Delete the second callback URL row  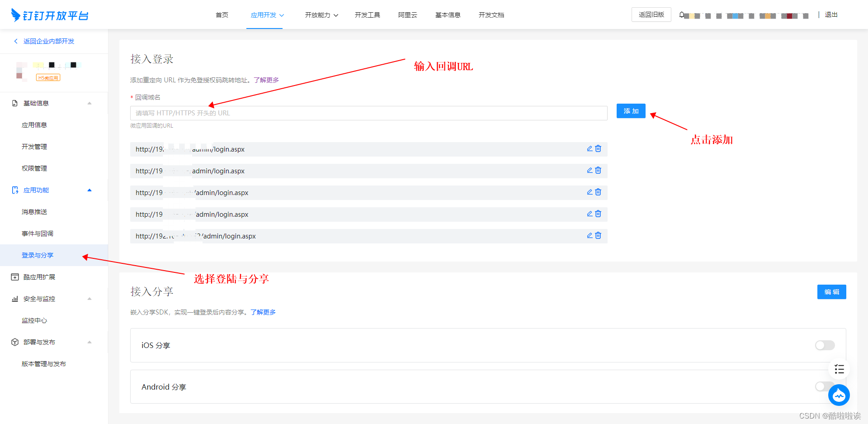click(598, 170)
